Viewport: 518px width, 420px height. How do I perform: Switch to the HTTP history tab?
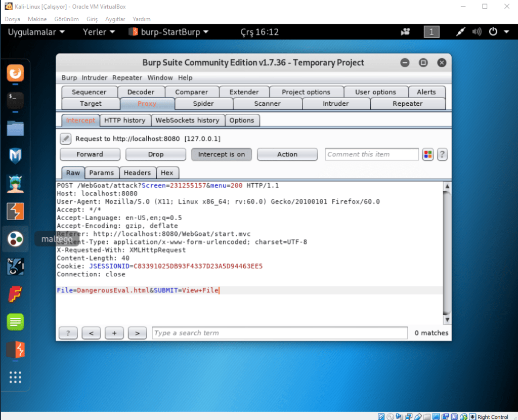coord(124,120)
